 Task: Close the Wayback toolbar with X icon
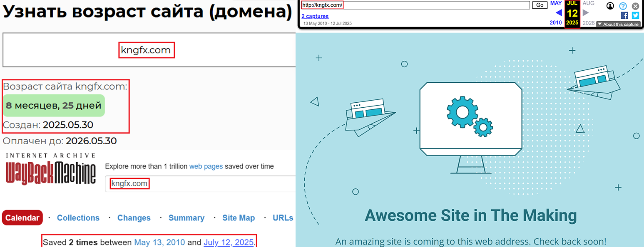click(635, 6)
